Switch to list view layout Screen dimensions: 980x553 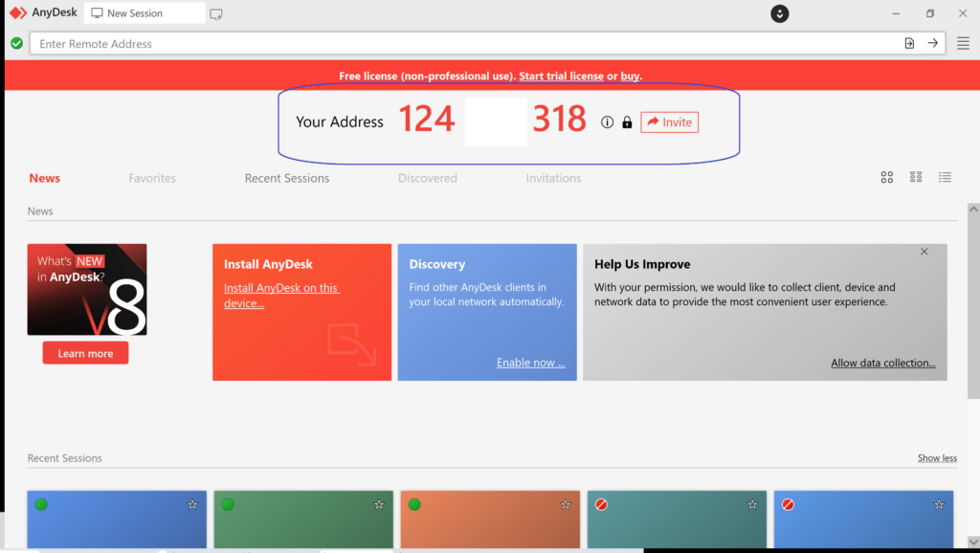pyautogui.click(x=945, y=177)
